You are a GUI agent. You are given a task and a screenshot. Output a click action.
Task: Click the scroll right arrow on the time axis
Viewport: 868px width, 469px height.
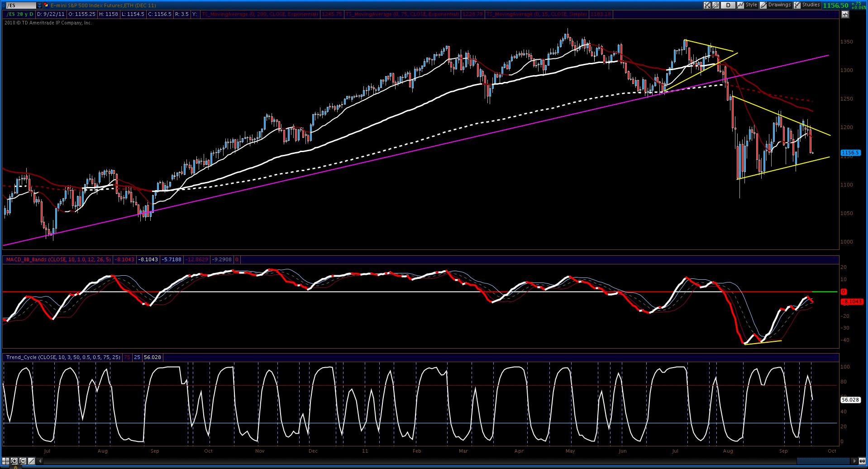click(854, 461)
